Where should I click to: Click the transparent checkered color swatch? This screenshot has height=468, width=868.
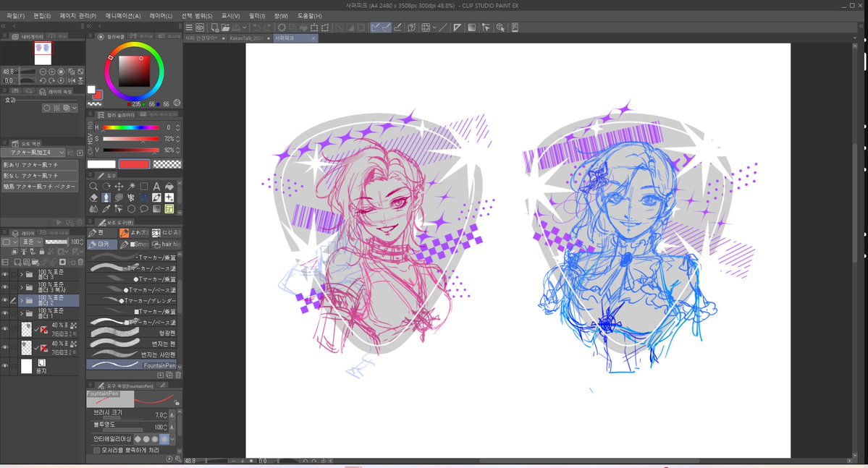point(167,164)
